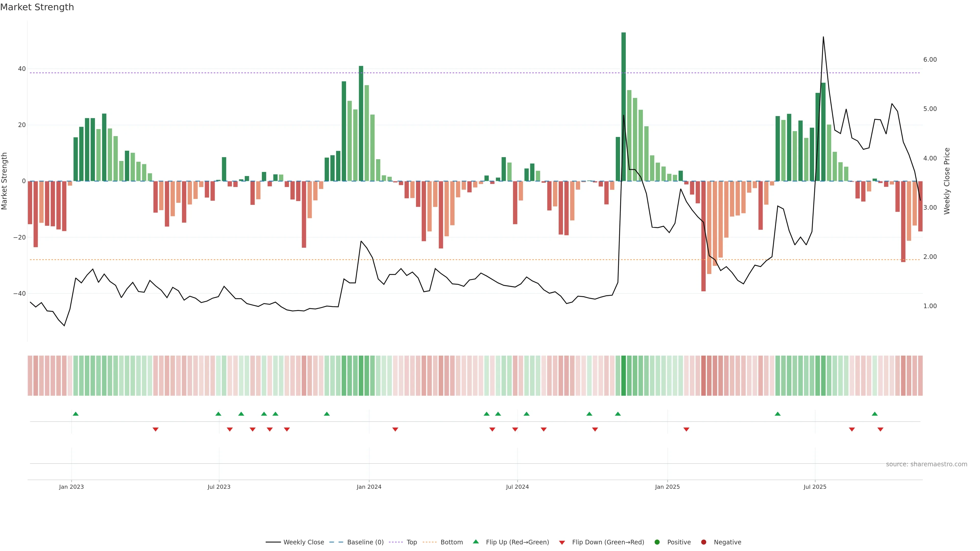Click the 6.00 right axis tick label
The width and height of the screenshot is (980, 551).
930,60
